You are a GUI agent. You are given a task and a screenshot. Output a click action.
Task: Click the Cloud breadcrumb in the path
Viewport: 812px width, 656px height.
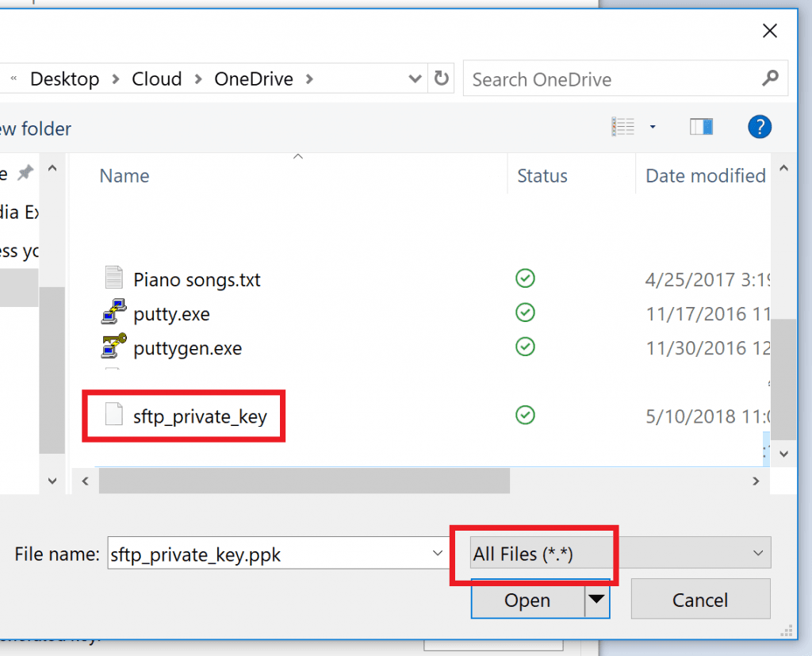(x=157, y=79)
